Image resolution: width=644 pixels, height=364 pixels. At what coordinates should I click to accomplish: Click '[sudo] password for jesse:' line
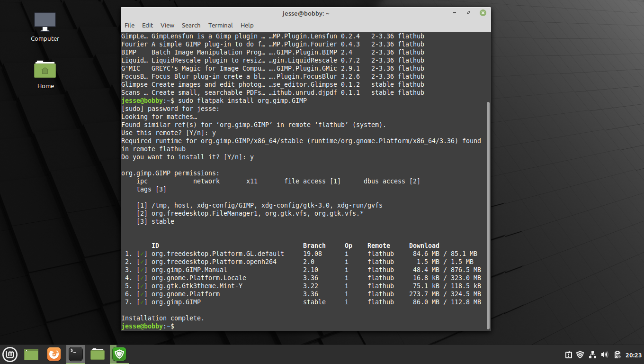(170, 109)
